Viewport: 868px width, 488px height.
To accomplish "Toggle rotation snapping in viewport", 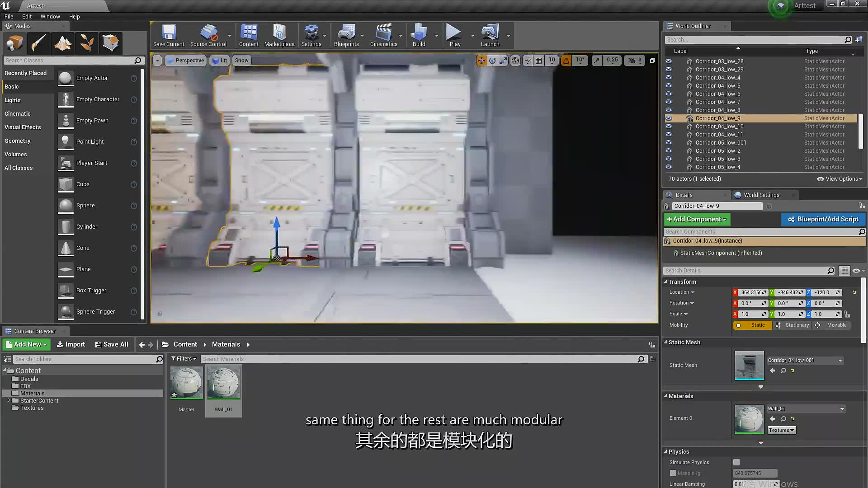I will pyautogui.click(x=566, y=61).
